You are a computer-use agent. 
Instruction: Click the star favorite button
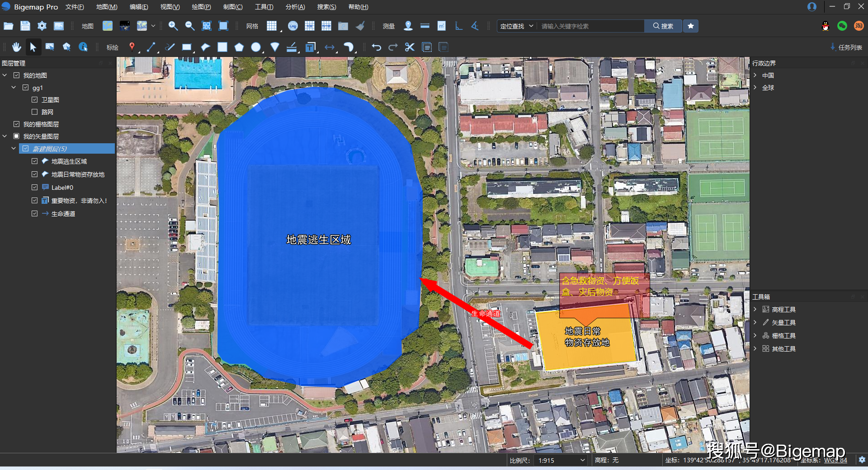coord(690,26)
